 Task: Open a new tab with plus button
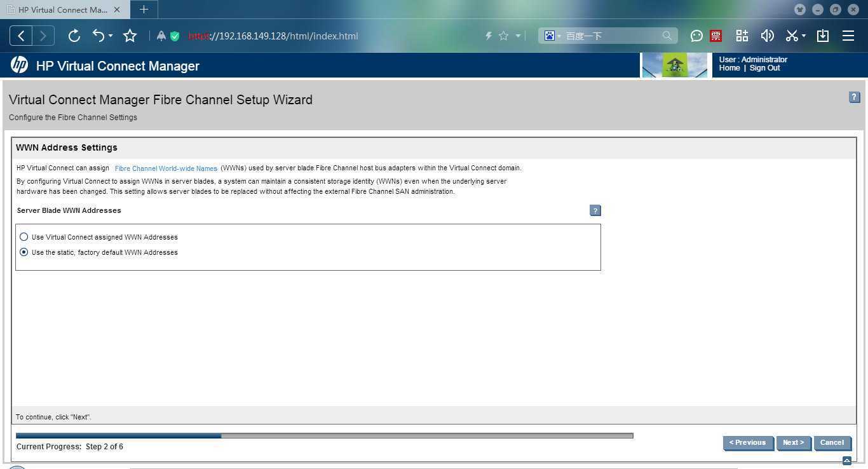144,10
